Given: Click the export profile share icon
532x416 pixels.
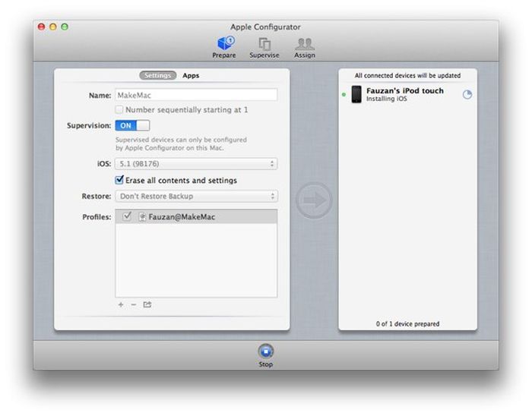Looking at the screenshot, I should click(x=147, y=304).
